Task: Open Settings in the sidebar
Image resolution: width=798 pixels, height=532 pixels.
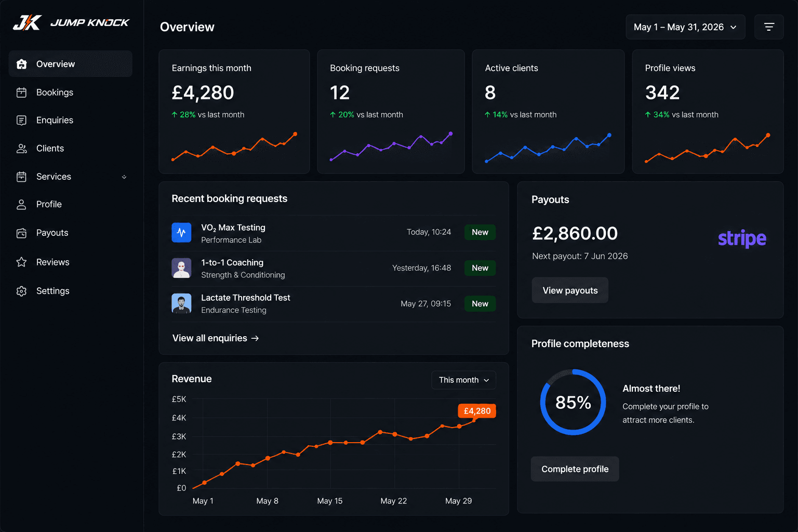Action: tap(71, 291)
